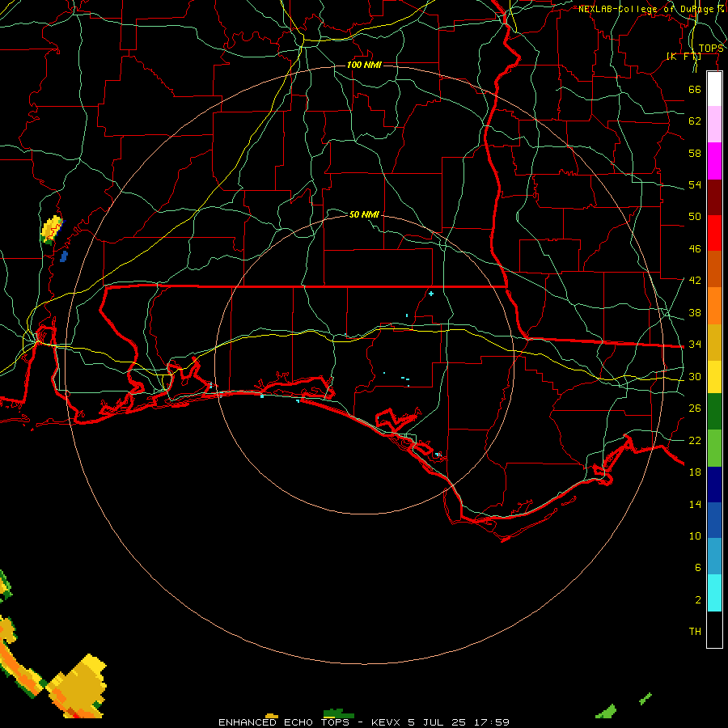This screenshot has height=728, width=728.
Task: Click the legend value "22"
Action: click(695, 440)
